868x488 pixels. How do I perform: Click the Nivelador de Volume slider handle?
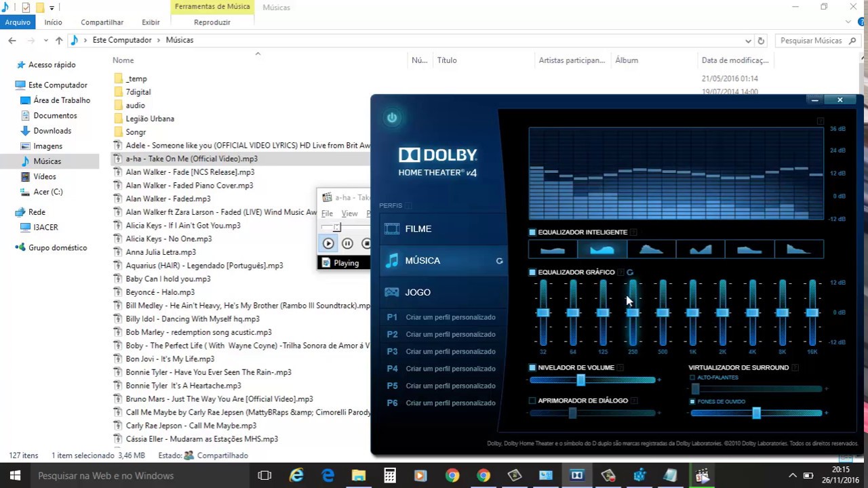[580, 380]
